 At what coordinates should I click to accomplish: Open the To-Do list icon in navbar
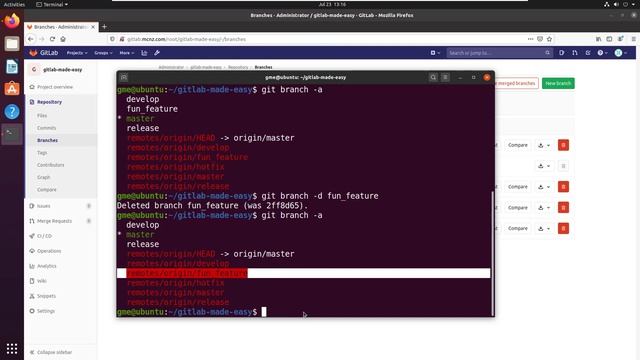tap(588, 53)
